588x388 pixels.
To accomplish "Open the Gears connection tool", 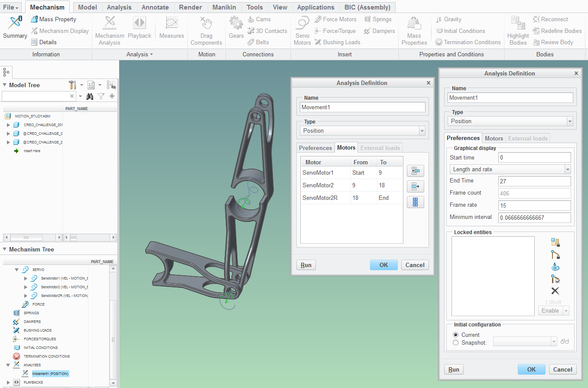I will pos(236,29).
